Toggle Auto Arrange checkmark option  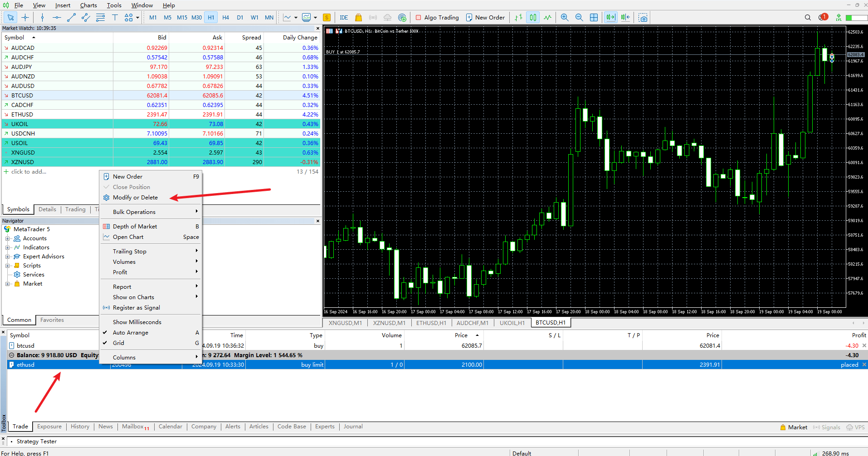150,332
